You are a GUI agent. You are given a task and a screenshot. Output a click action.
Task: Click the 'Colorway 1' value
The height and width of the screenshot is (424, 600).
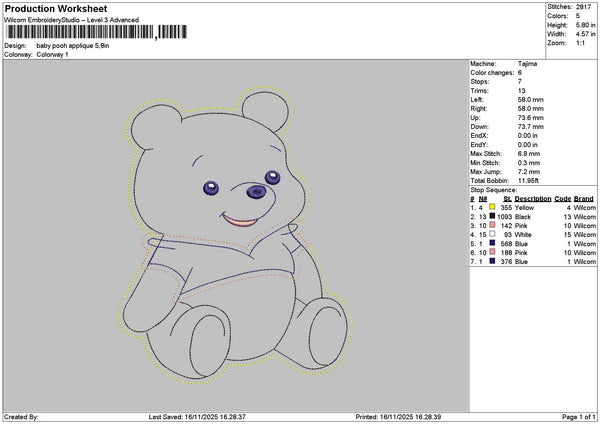pyautogui.click(x=52, y=55)
